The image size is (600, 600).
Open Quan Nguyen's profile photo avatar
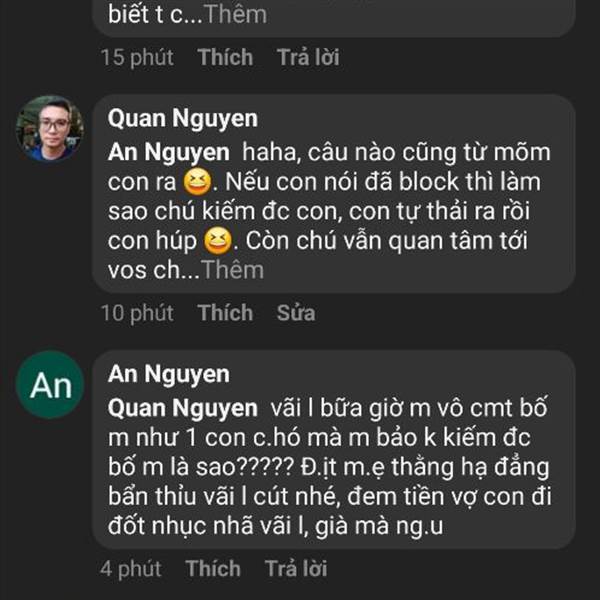tap(49, 128)
